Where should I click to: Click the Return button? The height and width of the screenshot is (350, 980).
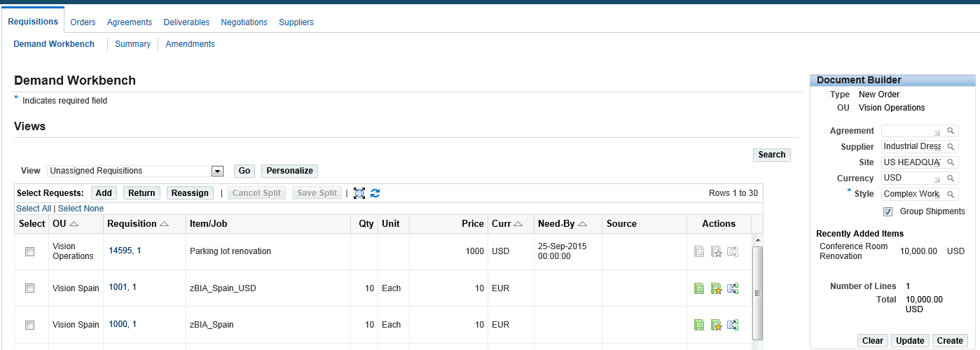[x=142, y=193]
